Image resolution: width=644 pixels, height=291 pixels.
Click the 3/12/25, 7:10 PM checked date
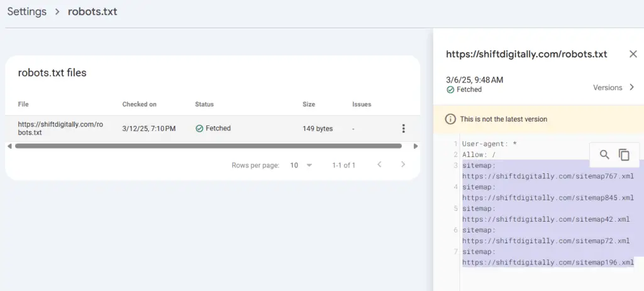pyautogui.click(x=149, y=128)
